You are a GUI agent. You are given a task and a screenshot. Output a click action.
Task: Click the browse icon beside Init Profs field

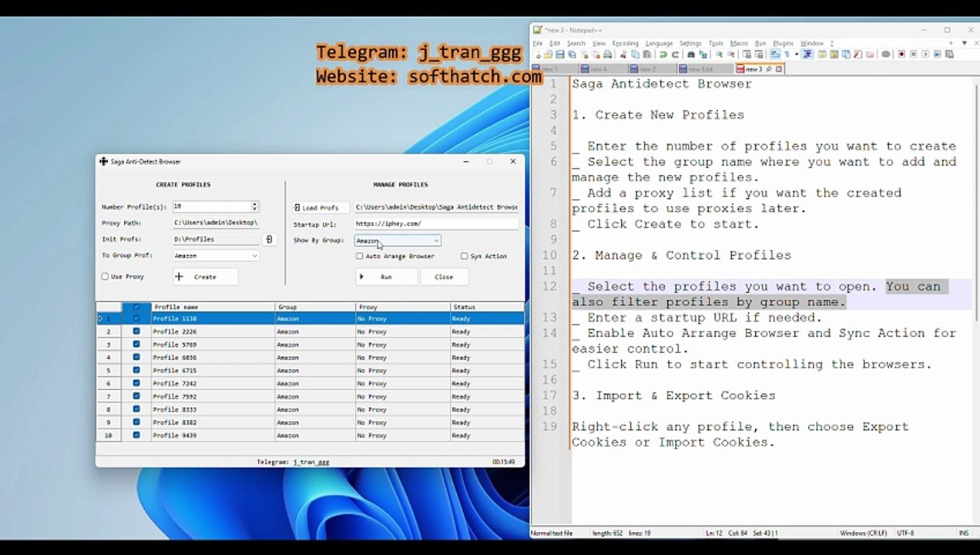coord(269,240)
